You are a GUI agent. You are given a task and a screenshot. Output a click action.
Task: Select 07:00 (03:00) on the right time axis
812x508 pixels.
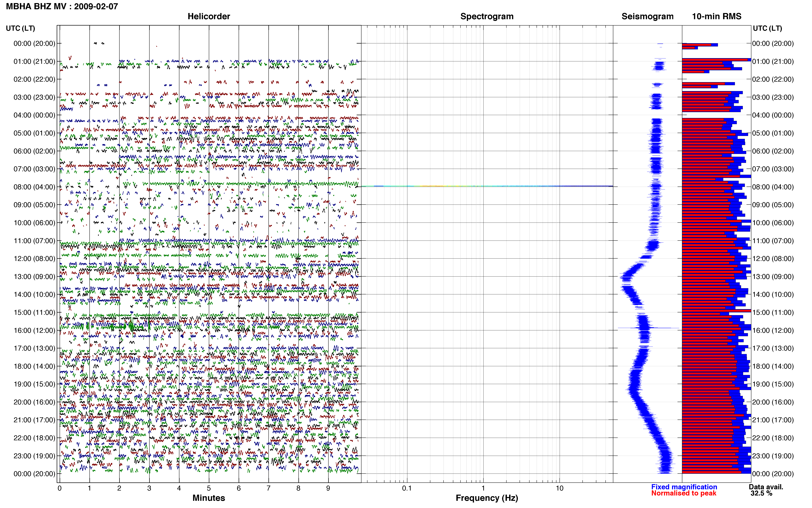[x=773, y=169]
